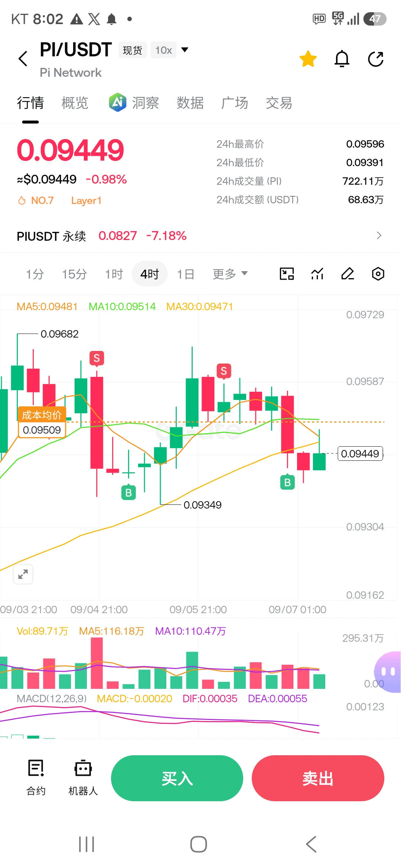The width and height of the screenshot is (401, 868).
Task: Switch to the 交易 tab
Action: pos(279,103)
